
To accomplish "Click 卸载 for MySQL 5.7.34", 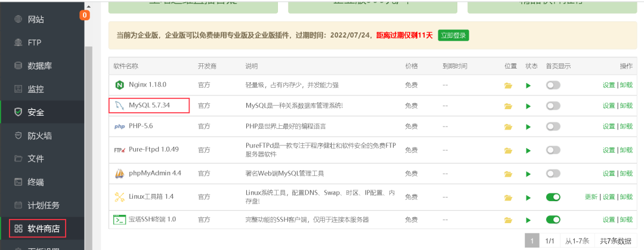I will click(x=626, y=106).
